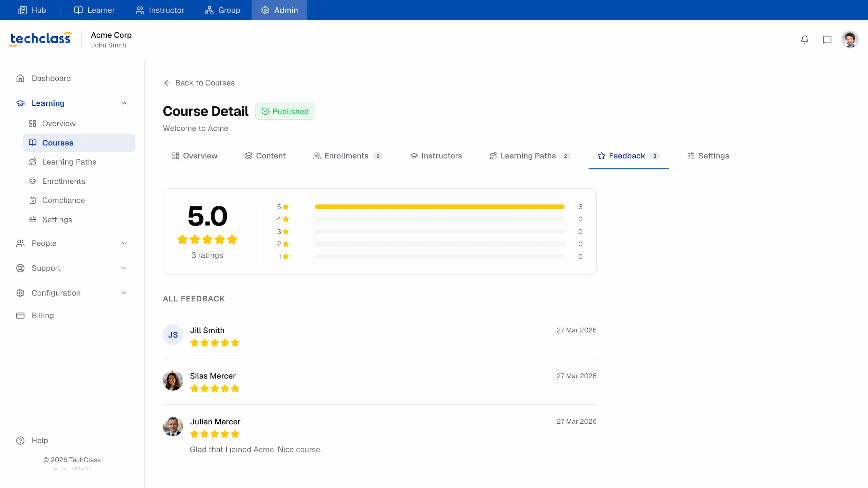
Task: Open Silas Mercer's profile photo
Action: click(x=173, y=381)
